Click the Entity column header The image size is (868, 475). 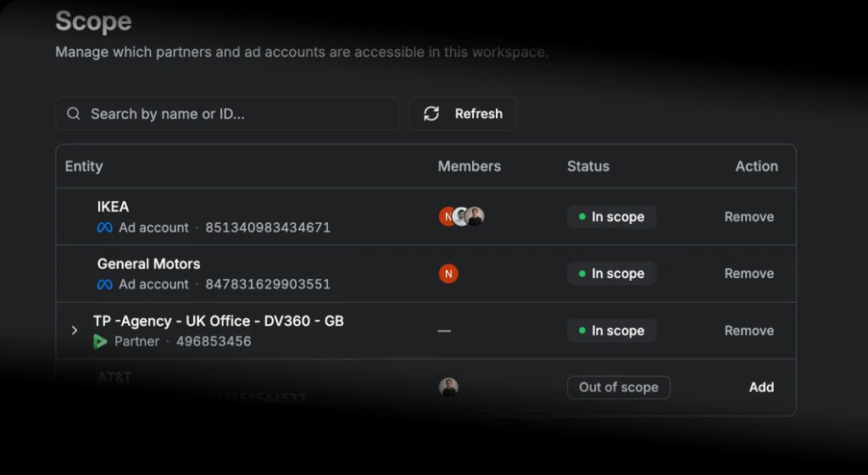click(x=84, y=166)
